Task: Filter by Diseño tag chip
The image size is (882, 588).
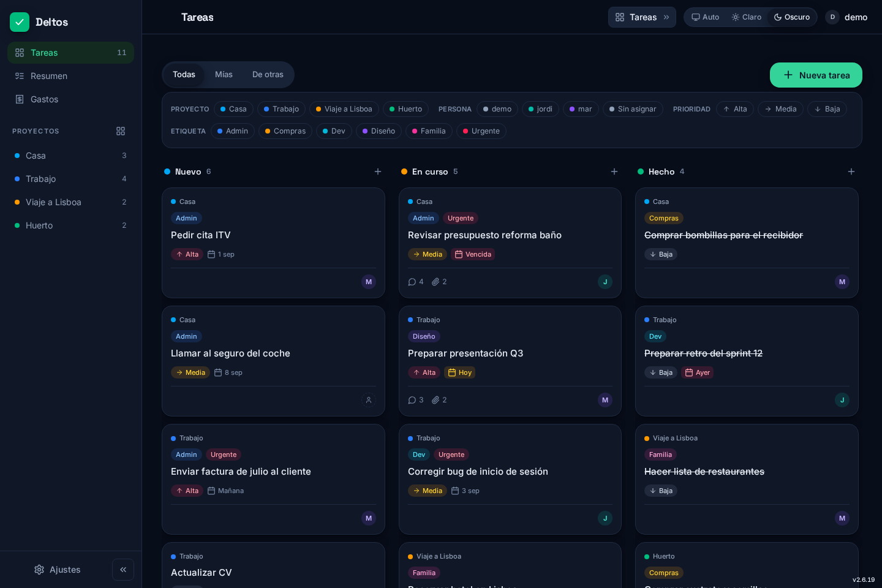Action: [x=379, y=131]
